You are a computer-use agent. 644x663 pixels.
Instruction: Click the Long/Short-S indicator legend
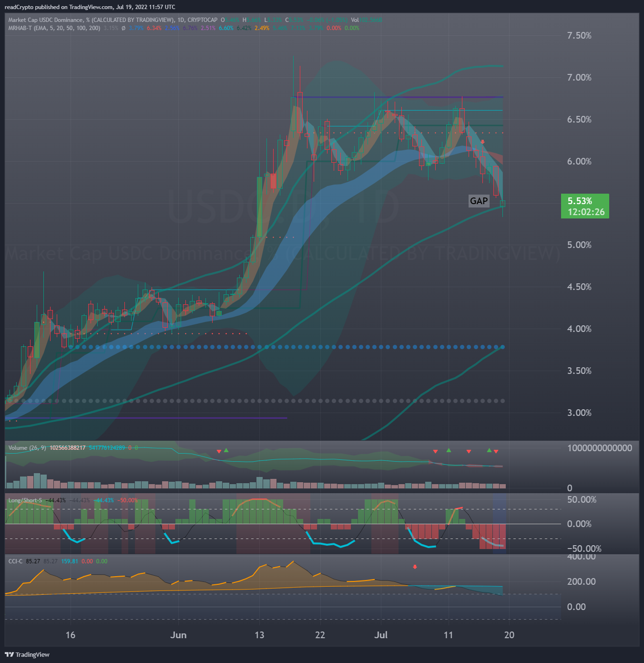pyautogui.click(x=25, y=500)
